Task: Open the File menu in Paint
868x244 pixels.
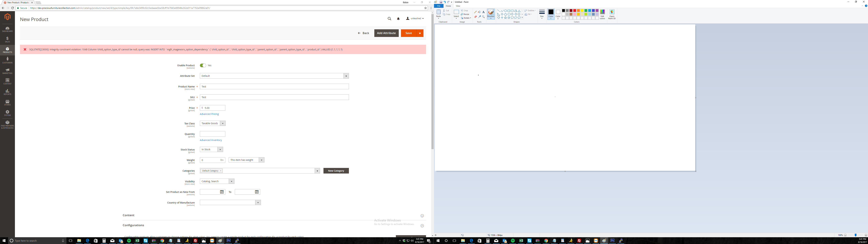Action: pyautogui.click(x=439, y=6)
